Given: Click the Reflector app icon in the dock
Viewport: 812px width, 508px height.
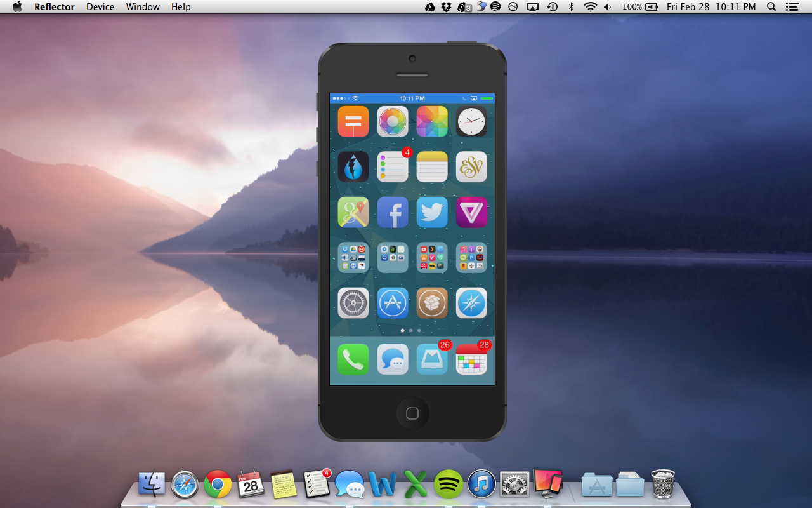Looking at the screenshot, I should pos(547,483).
